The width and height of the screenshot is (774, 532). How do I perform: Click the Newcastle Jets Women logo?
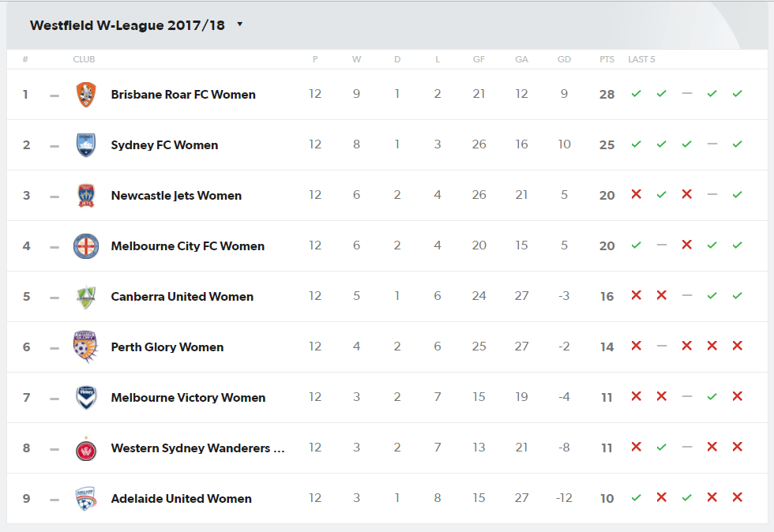(x=86, y=196)
